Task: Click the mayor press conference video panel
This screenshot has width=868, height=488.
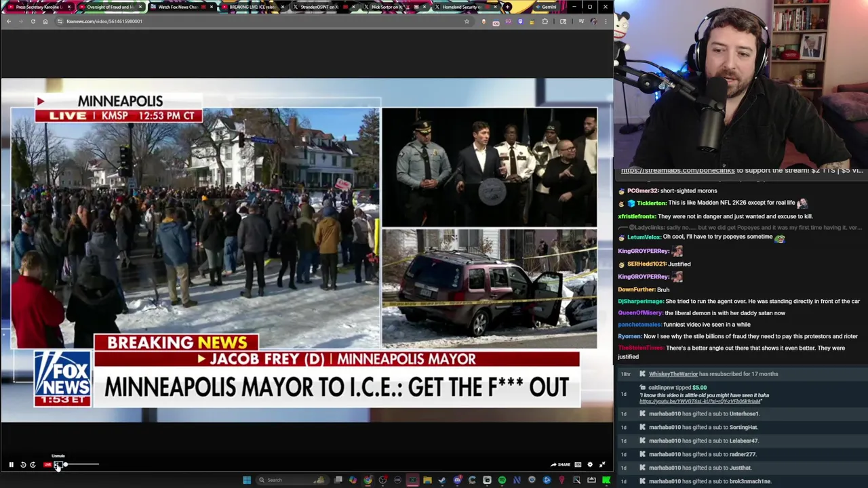Action: (x=489, y=167)
